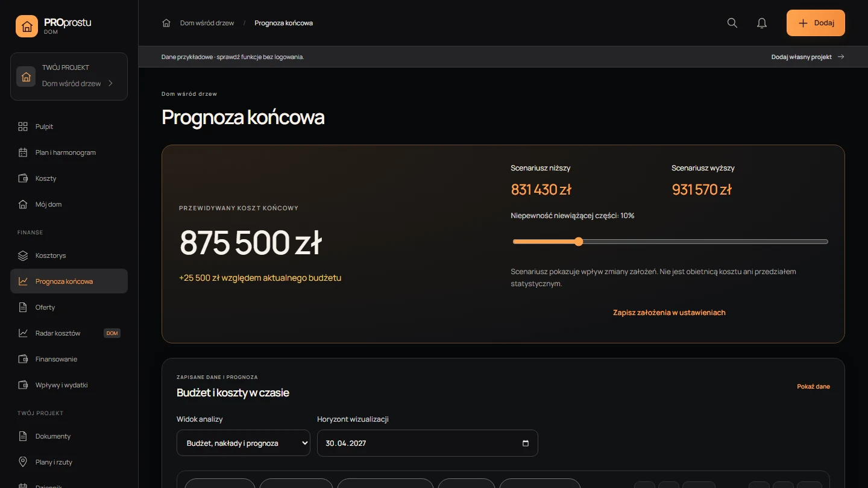Image resolution: width=868 pixels, height=488 pixels.
Task: Click the Koszty wallet icon
Action: pyautogui.click(x=23, y=178)
